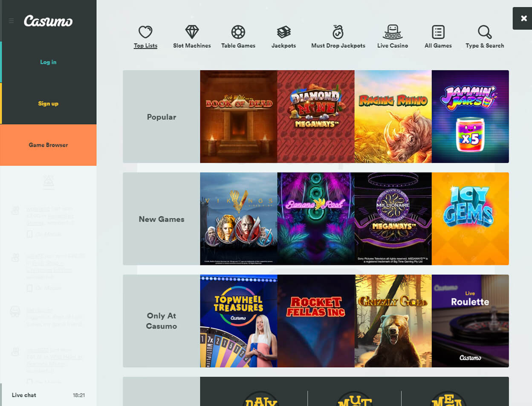The width and height of the screenshot is (532, 406).
Task: Open the Popular list tile
Action: click(x=161, y=116)
